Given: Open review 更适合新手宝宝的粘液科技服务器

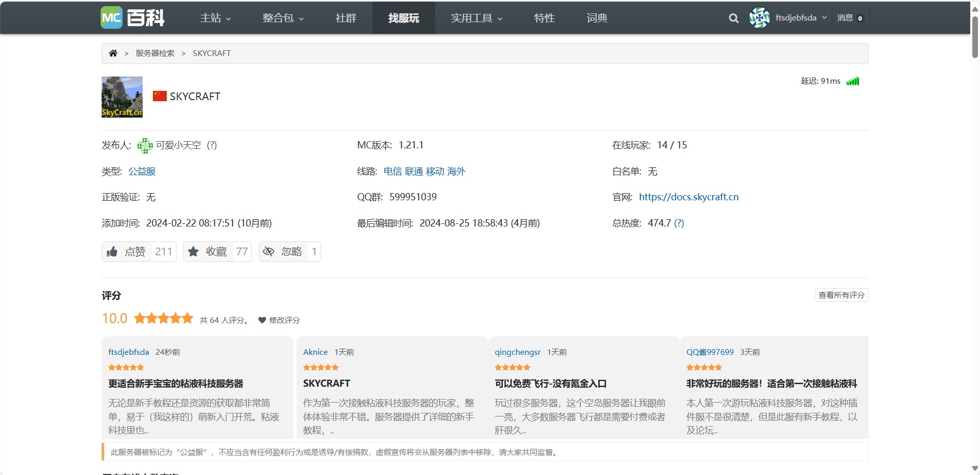Looking at the screenshot, I should (x=176, y=384).
